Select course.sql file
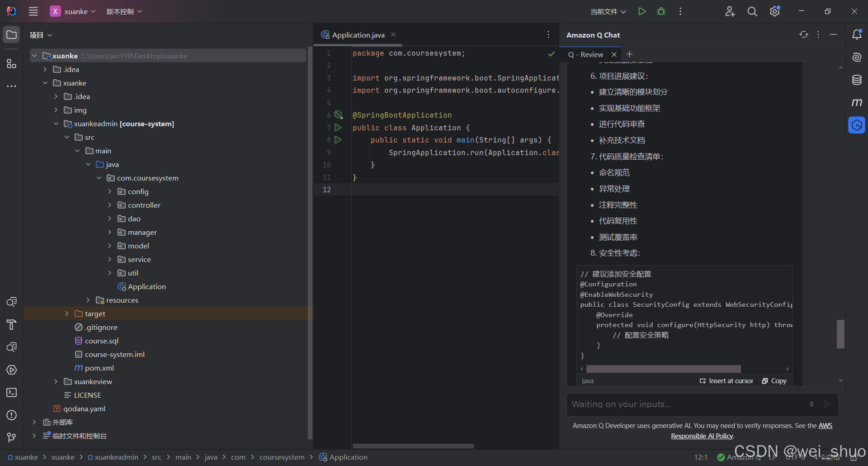The height and width of the screenshot is (466, 868). pos(97,341)
